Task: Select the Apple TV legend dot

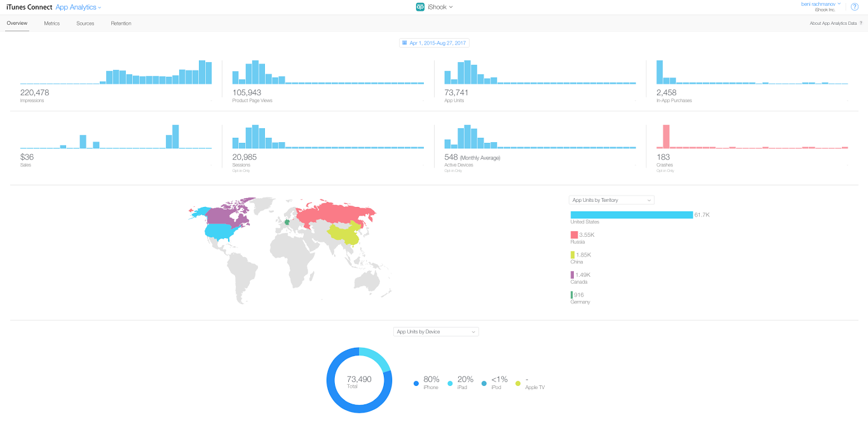Action: 518,383
